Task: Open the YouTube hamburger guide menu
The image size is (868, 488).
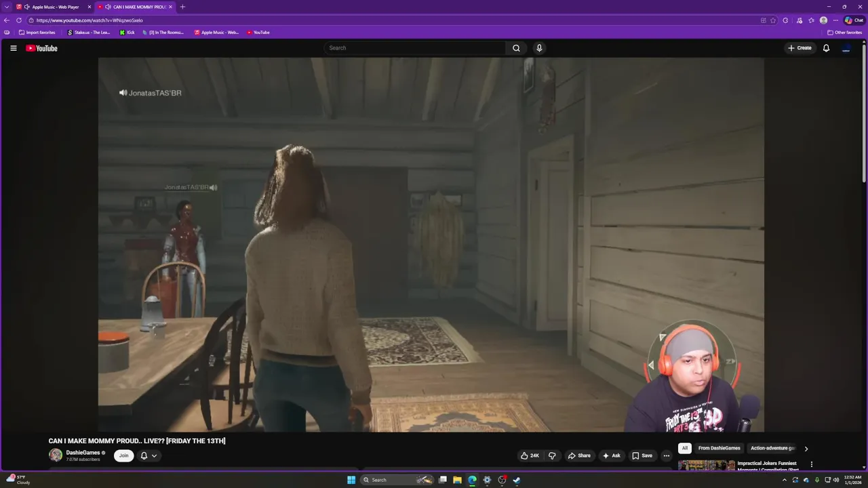Action: coord(13,48)
